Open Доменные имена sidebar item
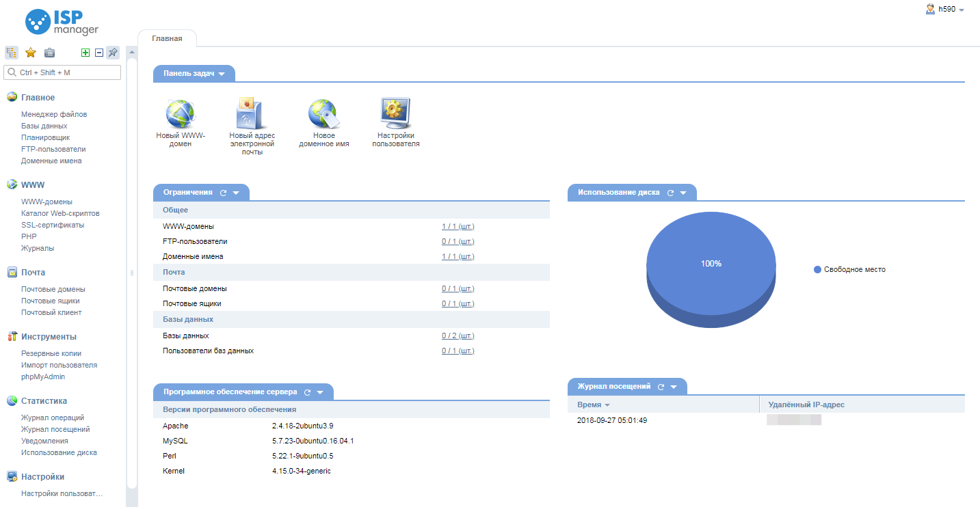Viewport: 980px width, 507px height. click(51, 161)
